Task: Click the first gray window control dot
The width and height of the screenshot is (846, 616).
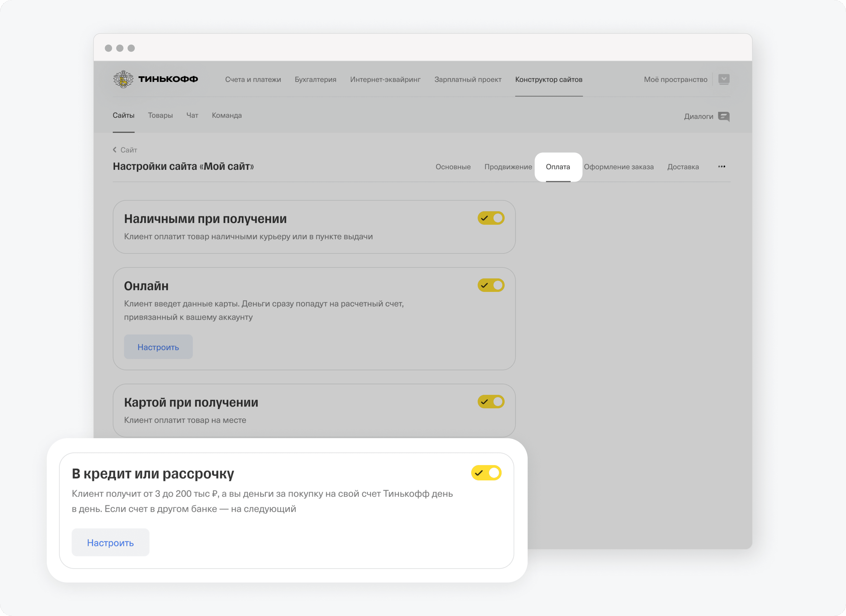Action: click(x=109, y=48)
